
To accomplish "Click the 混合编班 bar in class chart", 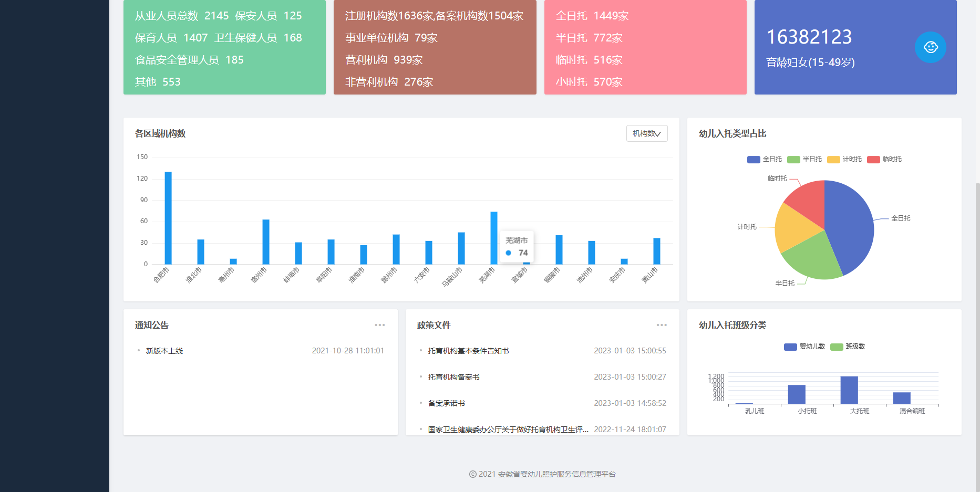I will [902, 398].
